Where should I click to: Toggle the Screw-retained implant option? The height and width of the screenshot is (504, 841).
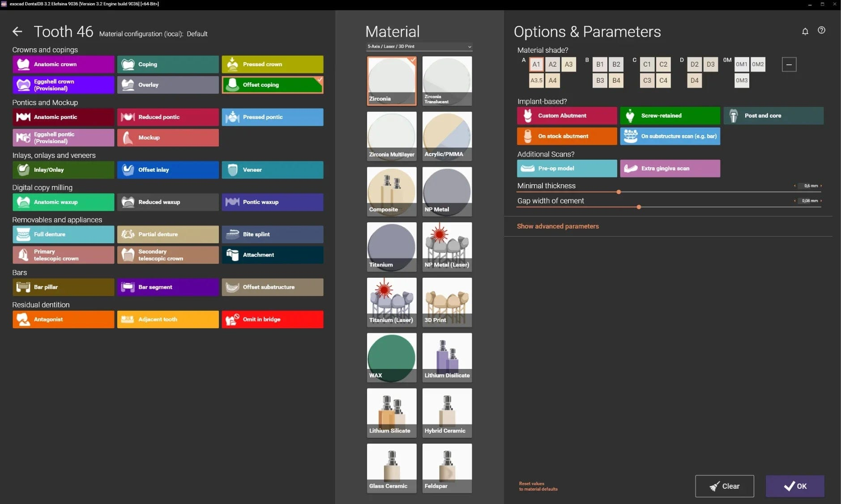670,116
